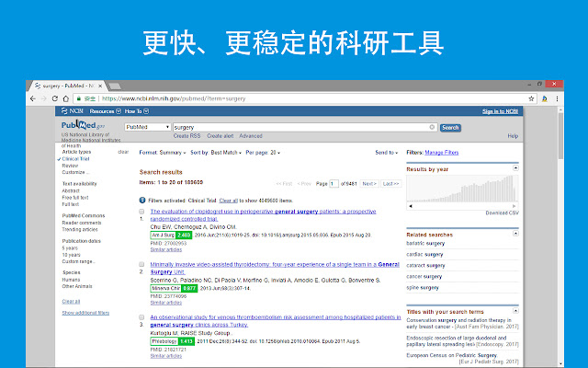Reload the page with refresh icon
This screenshot has width=588, height=368.
55,98
